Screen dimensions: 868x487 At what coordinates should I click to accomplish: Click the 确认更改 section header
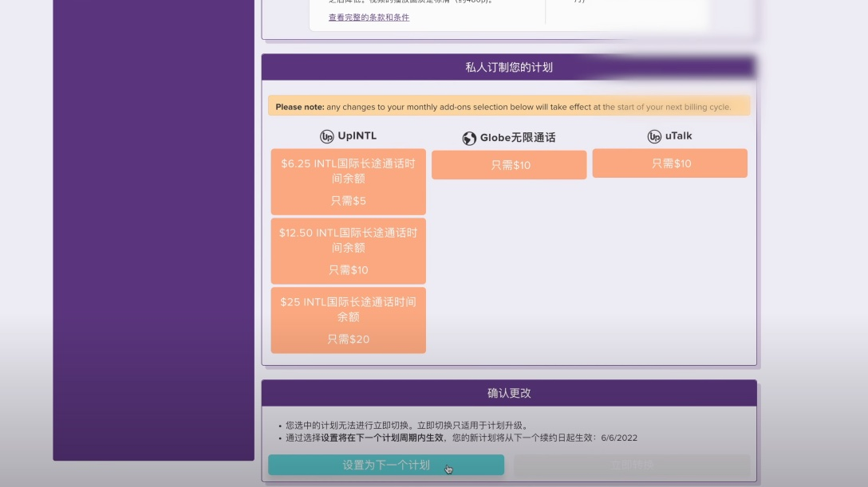point(509,393)
